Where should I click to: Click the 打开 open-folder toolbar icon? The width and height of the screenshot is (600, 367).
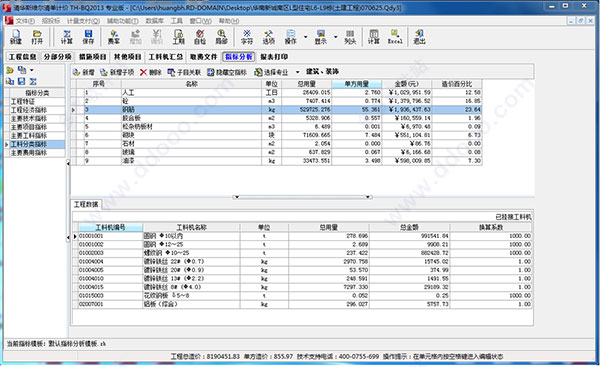[37, 37]
